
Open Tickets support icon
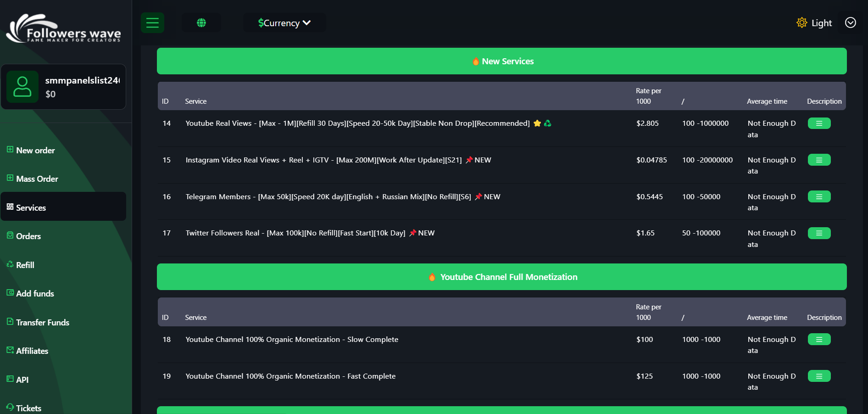pyautogui.click(x=10, y=407)
